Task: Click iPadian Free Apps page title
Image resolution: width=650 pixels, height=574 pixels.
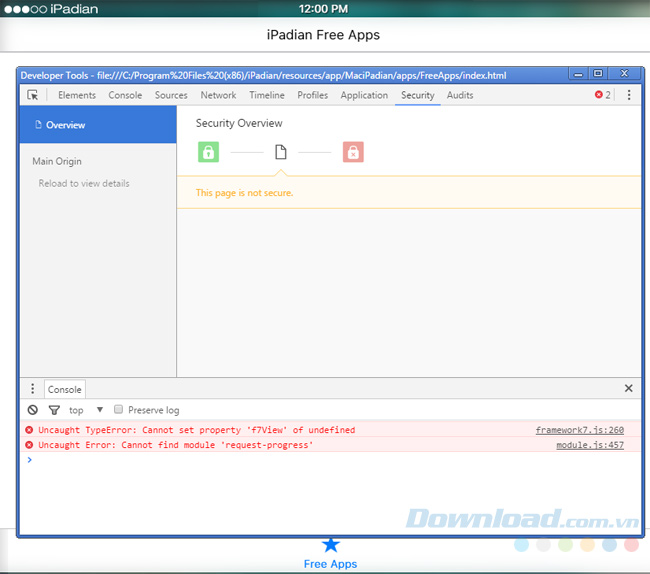Action: point(323,35)
